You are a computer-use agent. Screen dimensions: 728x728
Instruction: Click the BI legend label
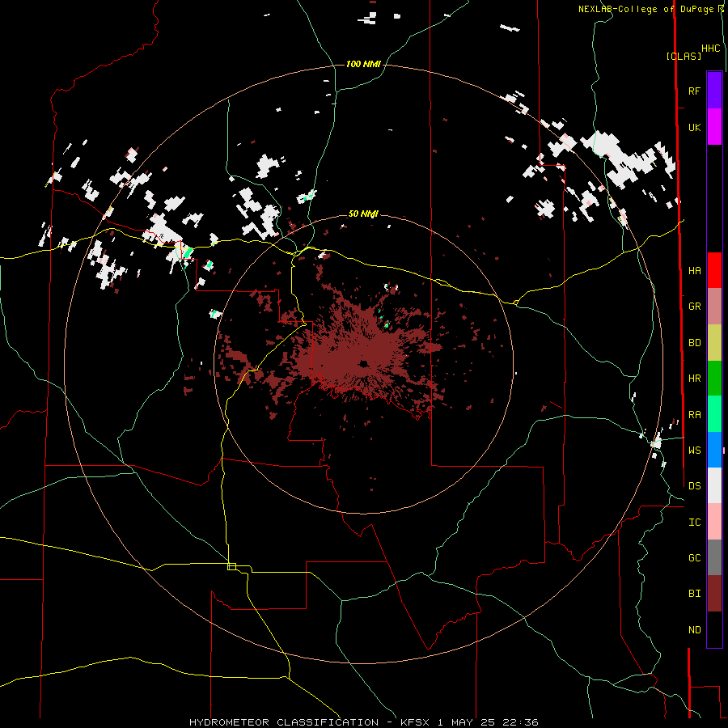pos(695,594)
